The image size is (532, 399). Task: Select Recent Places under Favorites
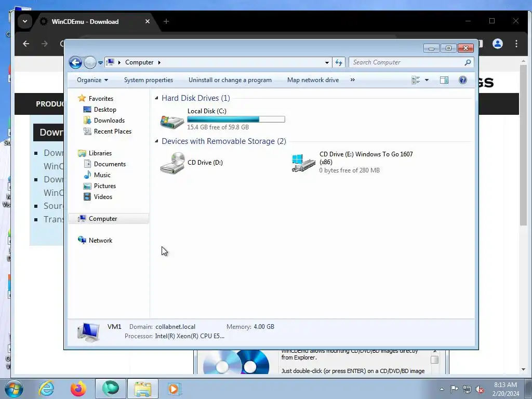(112, 131)
